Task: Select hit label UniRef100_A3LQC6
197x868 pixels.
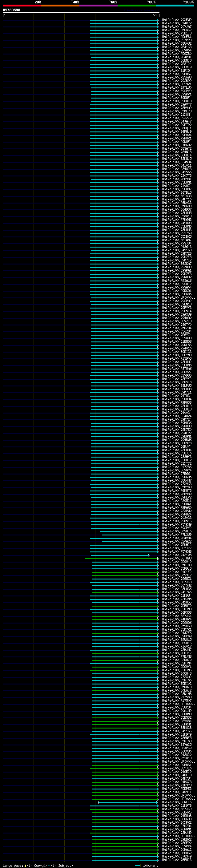Action: point(177,589)
